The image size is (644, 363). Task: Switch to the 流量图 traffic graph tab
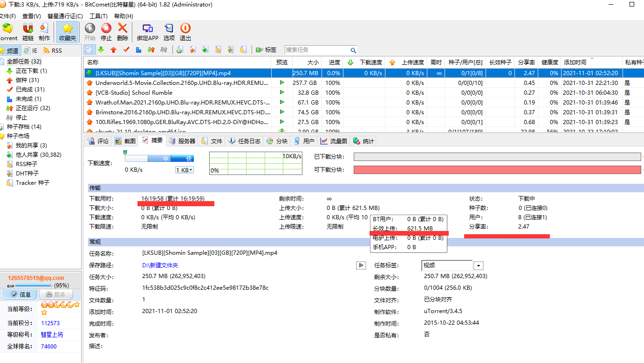pos(334,141)
